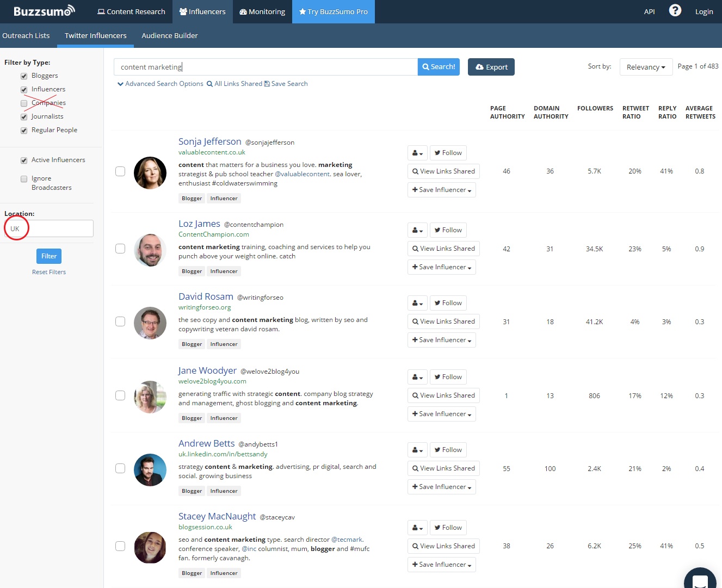Click Save Influencer for Loz James
722x588 pixels.
(442, 267)
